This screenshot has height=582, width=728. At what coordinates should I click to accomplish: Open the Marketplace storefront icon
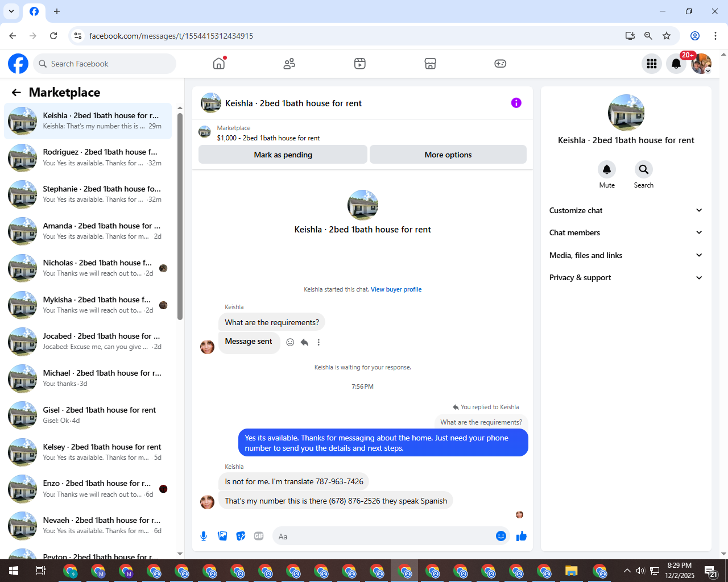(x=431, y=64)
